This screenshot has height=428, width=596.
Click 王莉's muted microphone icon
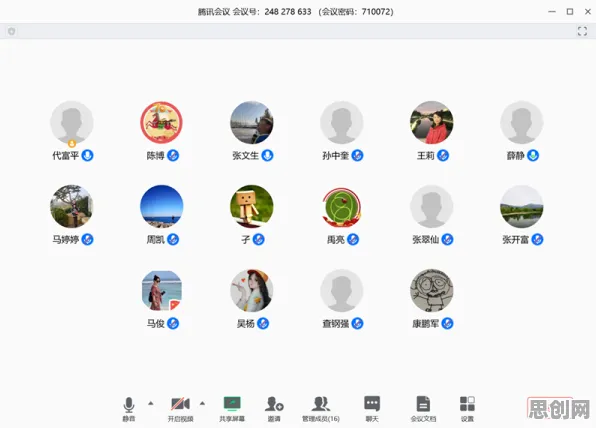pyautogui.click(x=443, y=155)
